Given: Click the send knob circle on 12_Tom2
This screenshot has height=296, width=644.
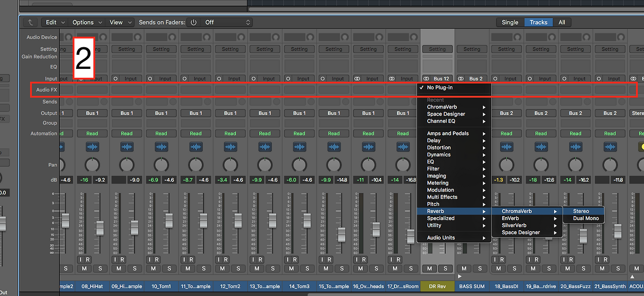Looking at the screenshot, I should point(243,102).
